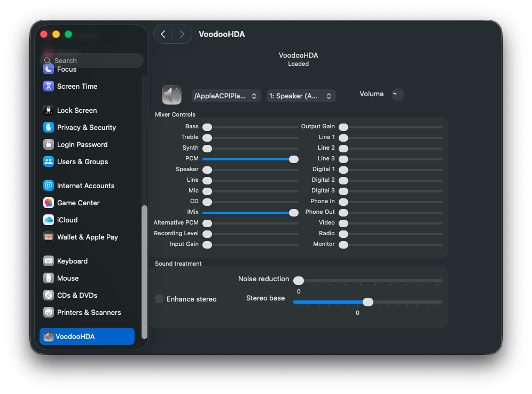Click the Digital 1 slider track
Viewport: 532px width, 394px height.
(x=391, y=170)
